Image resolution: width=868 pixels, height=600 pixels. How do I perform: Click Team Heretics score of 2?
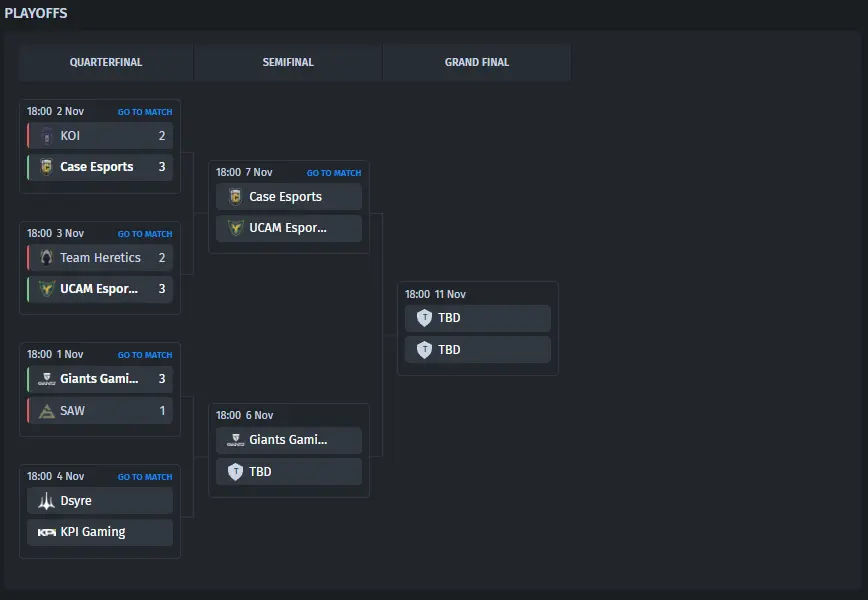[x=162, y=257]
